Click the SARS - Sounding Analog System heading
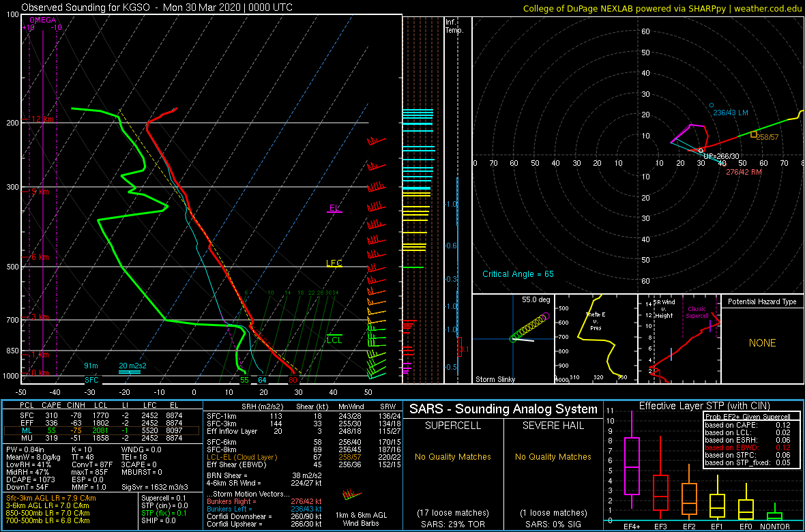Image resolution: width=805 pixels, height=532 pixels. (503, 409)
